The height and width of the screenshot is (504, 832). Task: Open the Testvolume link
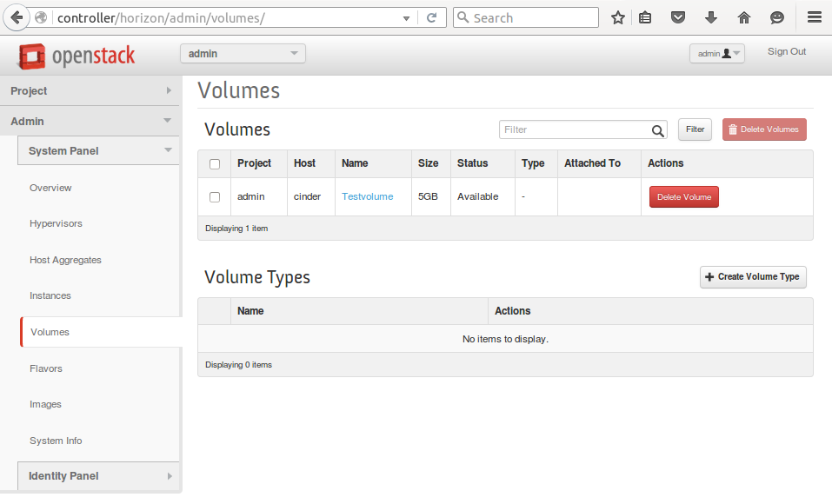coord(367,196)
